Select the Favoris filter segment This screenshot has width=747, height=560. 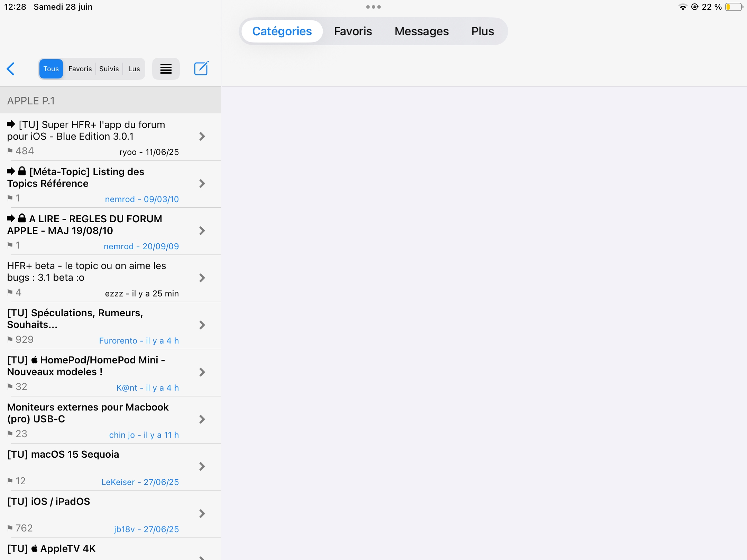[x=80, y=69]
